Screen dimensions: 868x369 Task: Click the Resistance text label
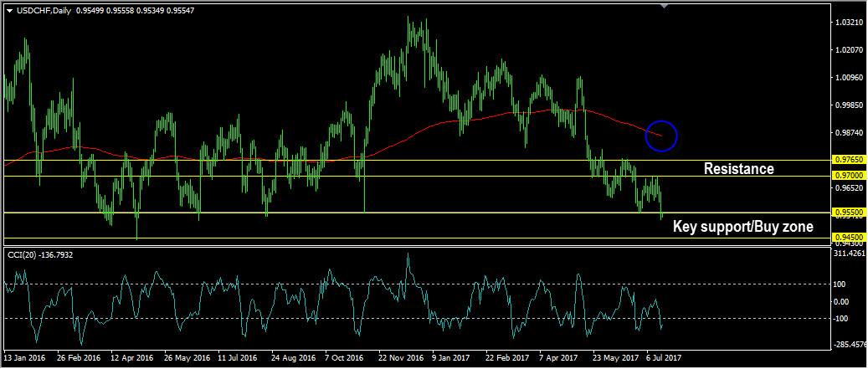point(738,169)
